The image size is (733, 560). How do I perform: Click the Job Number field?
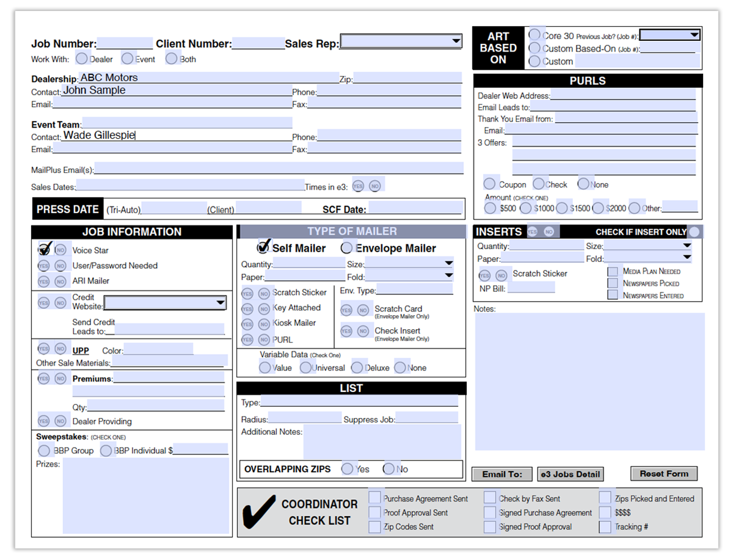125,43
